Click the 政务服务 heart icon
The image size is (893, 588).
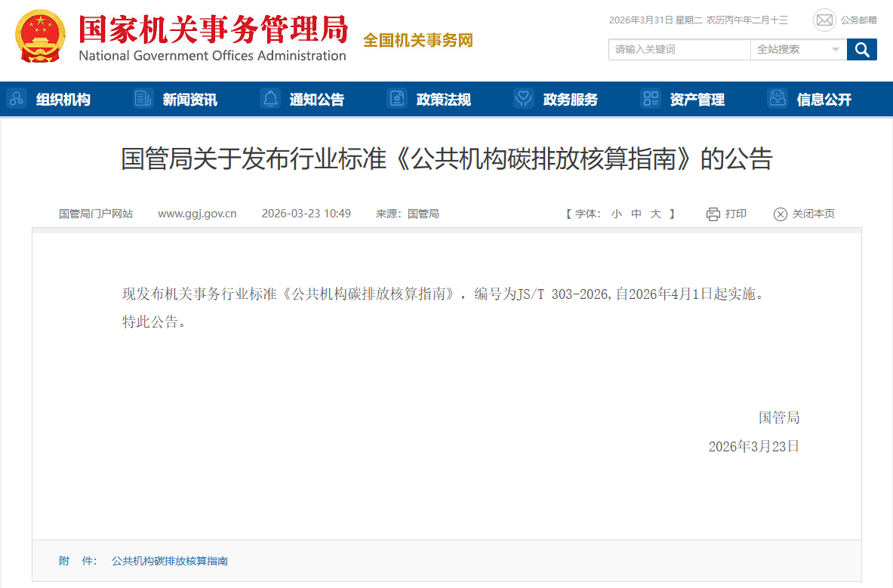click(x=523, y=99)
